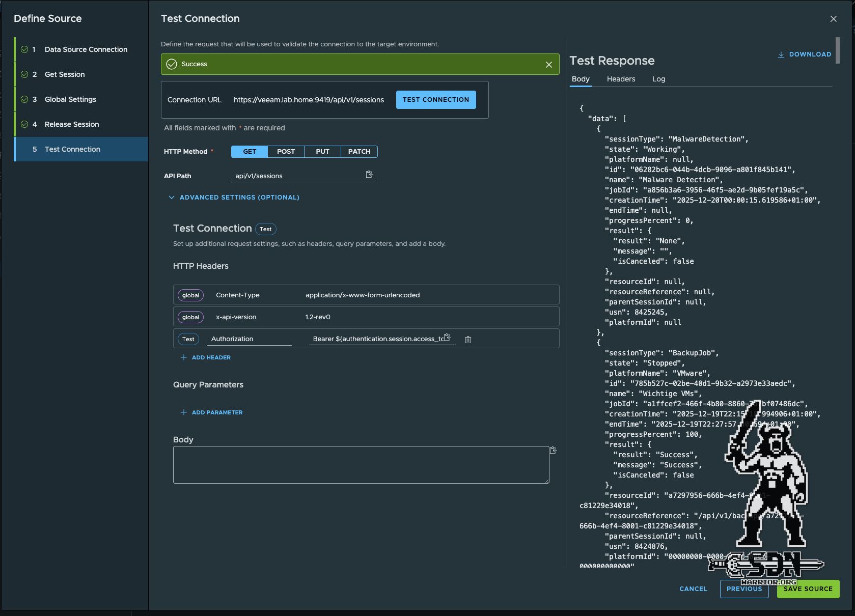The image size is (855, 616).
Task: Dismiss the Success banner with its X
Action: (x=548, y=65)
